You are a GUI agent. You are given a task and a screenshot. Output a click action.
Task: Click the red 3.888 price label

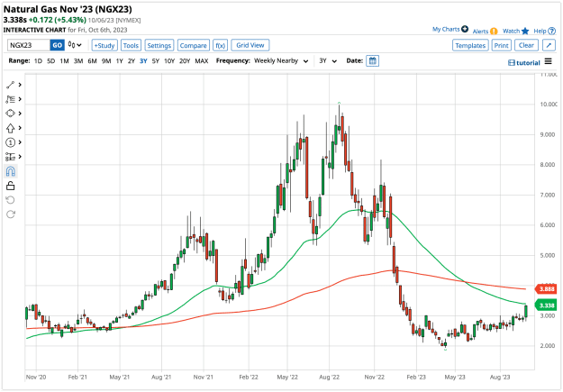pos(546,289)
